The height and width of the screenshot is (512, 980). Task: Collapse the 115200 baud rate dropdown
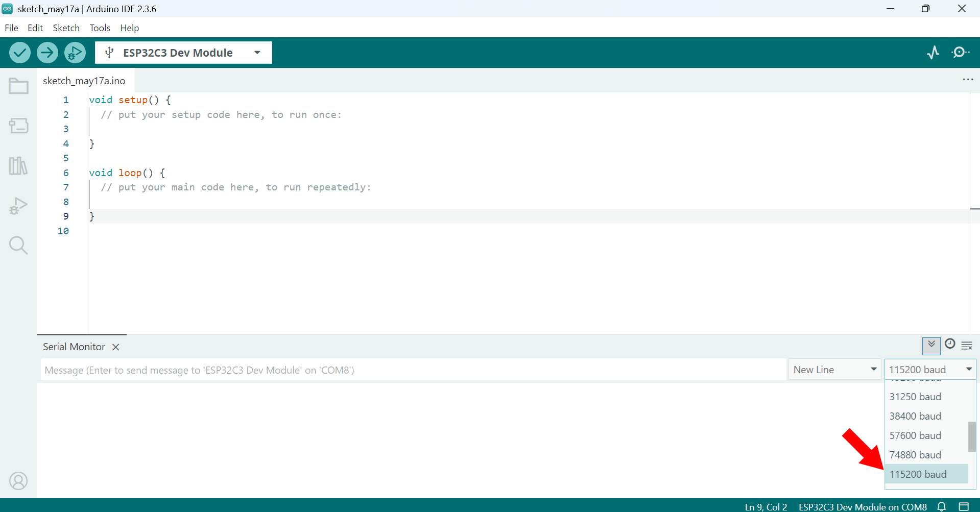point(930,370)
